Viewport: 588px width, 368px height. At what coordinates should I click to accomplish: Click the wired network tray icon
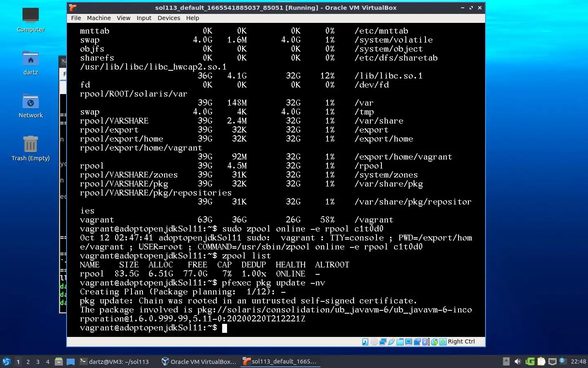(552, 361)
